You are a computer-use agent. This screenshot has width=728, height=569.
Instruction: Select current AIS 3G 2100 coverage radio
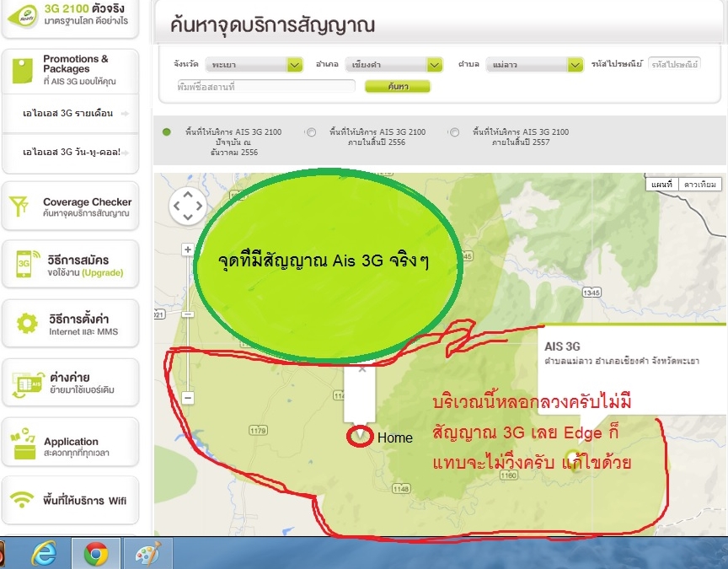pyautogui.click(x=167, y=132)
